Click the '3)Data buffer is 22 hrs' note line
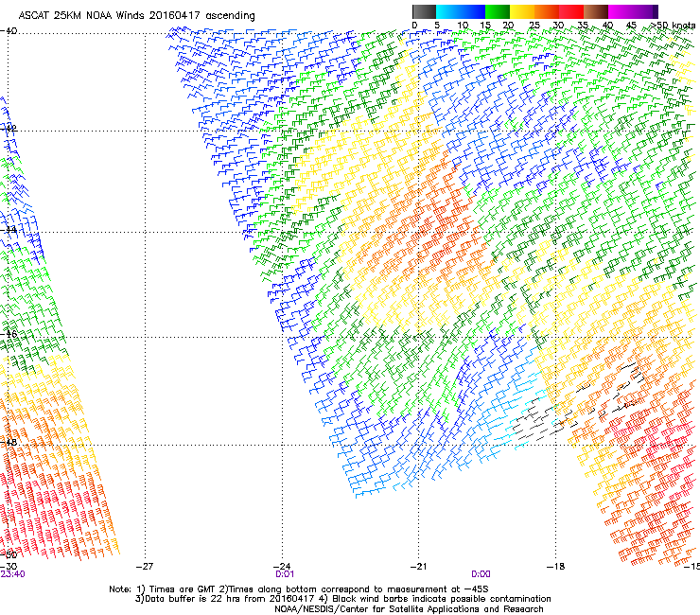The width and height of the screenshot is (700, 615). (x=342, y=599)
